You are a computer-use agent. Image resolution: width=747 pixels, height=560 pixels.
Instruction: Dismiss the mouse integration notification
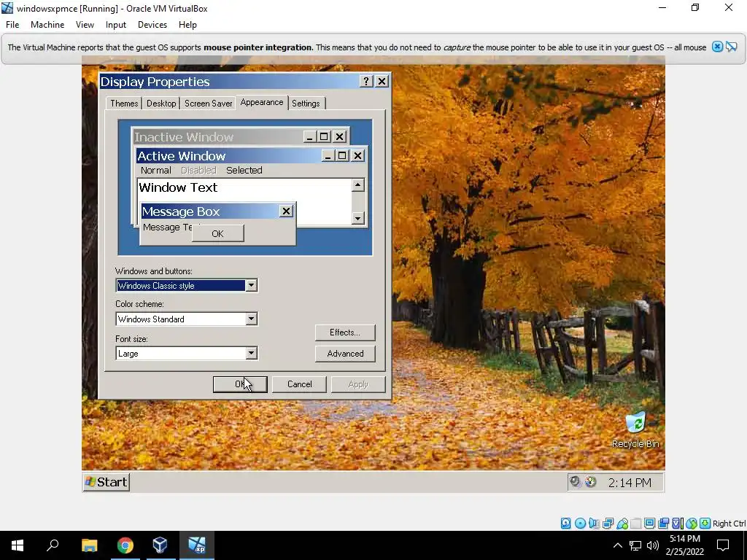point(717,47)
